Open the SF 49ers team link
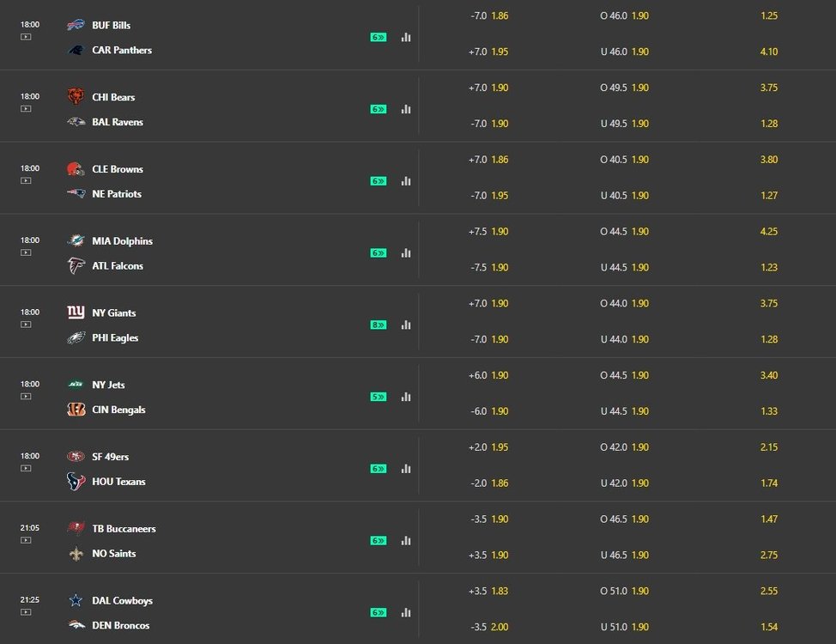836x644 pixels. [x=110, y=457]
